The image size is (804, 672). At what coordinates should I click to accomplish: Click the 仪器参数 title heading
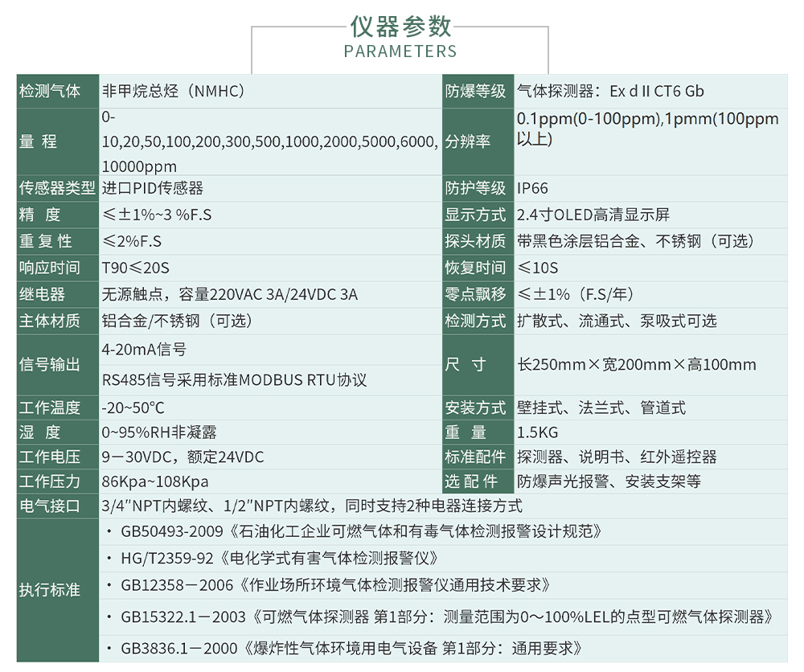point(400,27)
